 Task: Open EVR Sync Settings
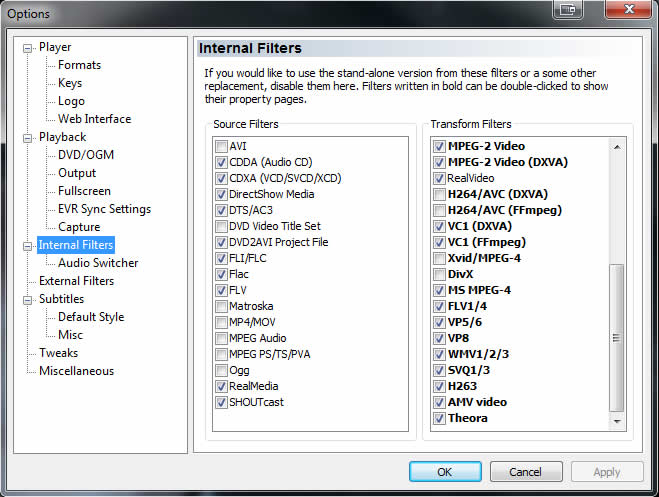tap(104, 209)
